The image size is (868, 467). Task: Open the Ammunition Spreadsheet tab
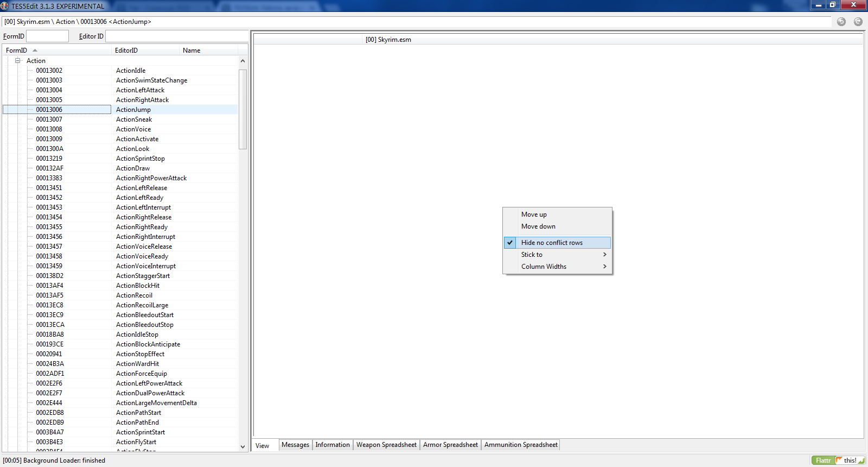[521, 445]
